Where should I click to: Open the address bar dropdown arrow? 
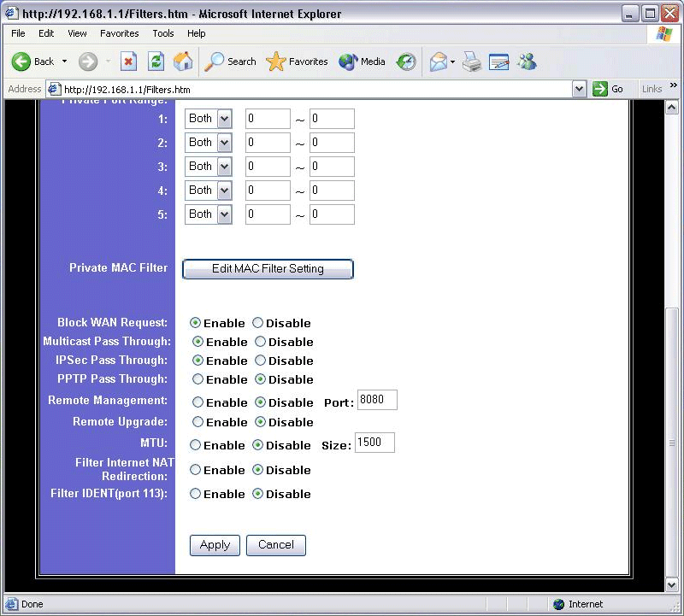pyautogui.click(x=579, y=89)
